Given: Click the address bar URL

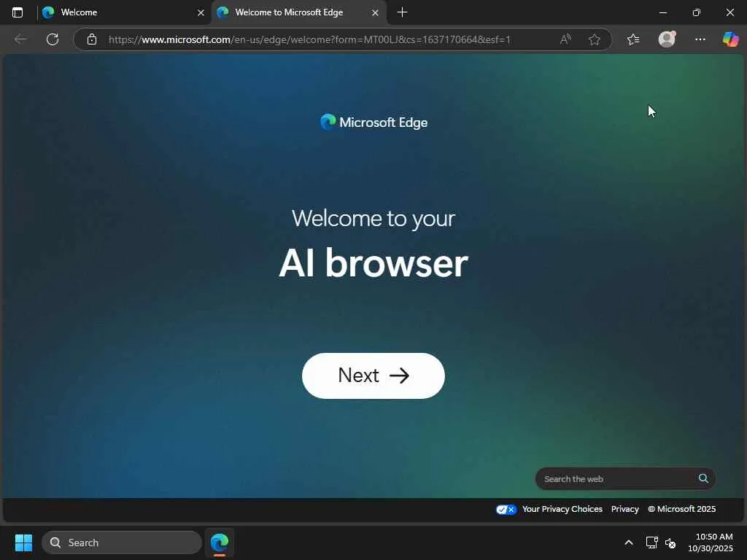Looking at the screenshot, I should tap(309, 39).
